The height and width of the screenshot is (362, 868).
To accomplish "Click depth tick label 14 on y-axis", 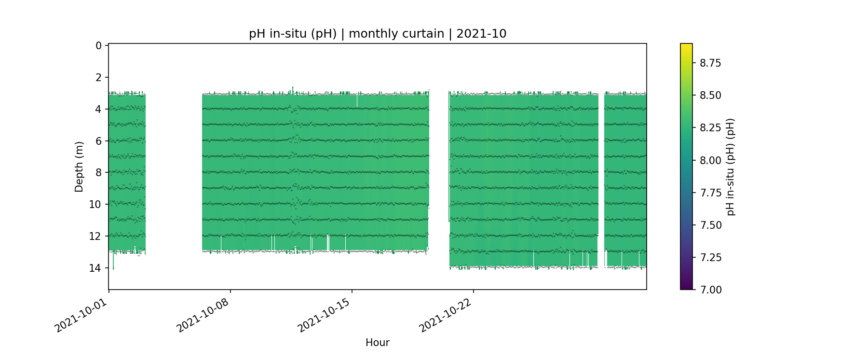I will (95, 268).
